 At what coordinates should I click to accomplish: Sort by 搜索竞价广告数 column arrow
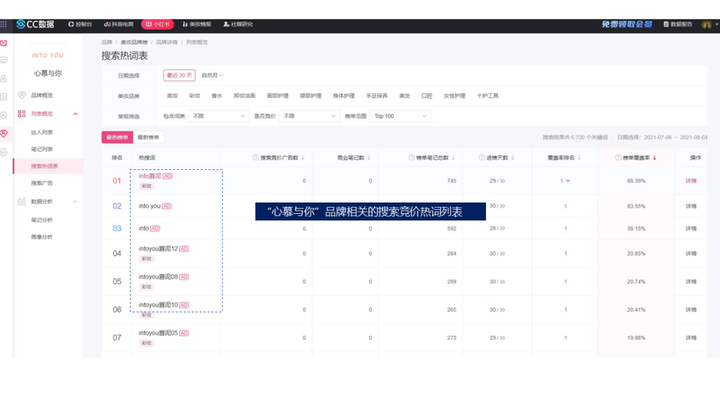pyautogui.click(x=303, y=158)
